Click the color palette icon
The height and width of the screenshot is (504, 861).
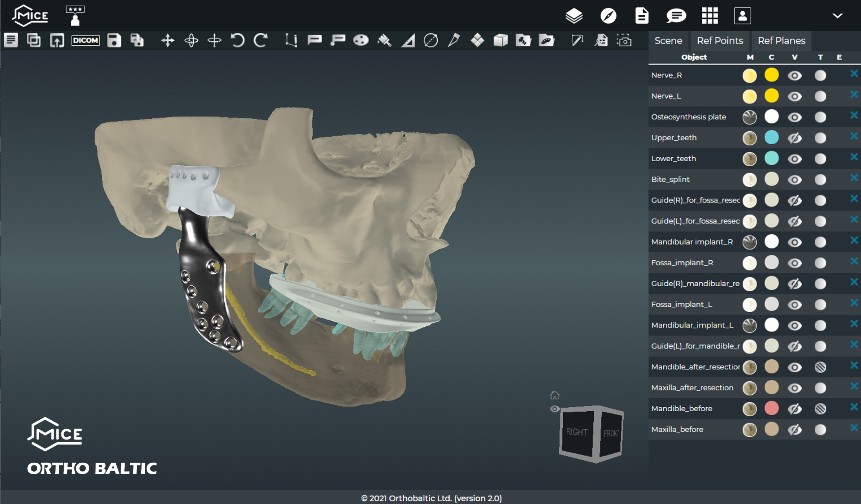click(x=361, y=40)
